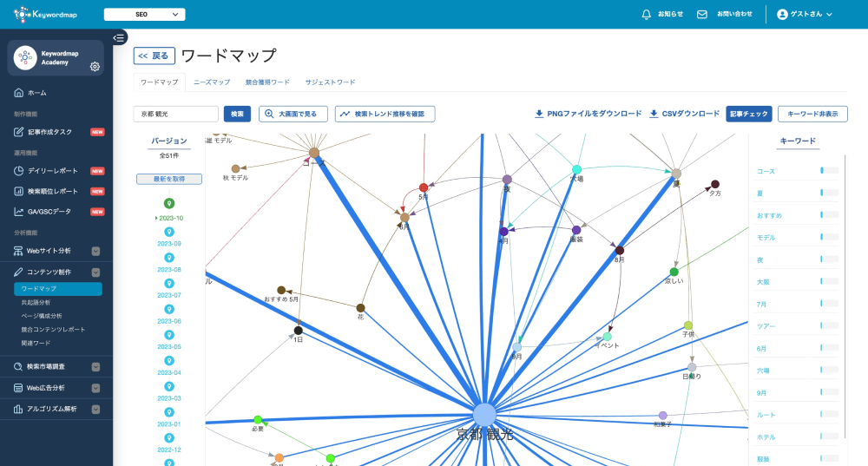Click the home icon in the sidebar

[19, 93]
